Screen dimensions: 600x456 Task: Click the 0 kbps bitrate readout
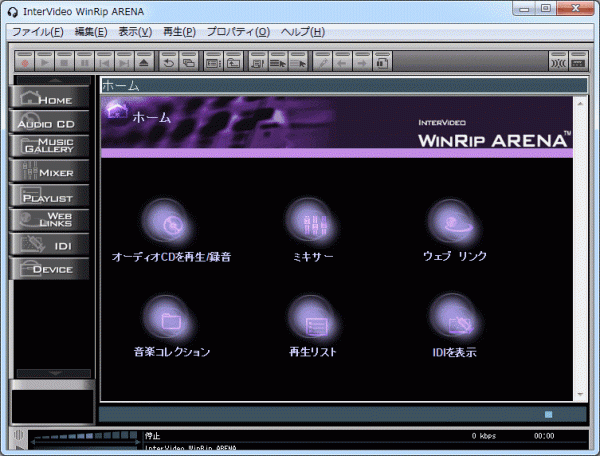tap(484, 436)
